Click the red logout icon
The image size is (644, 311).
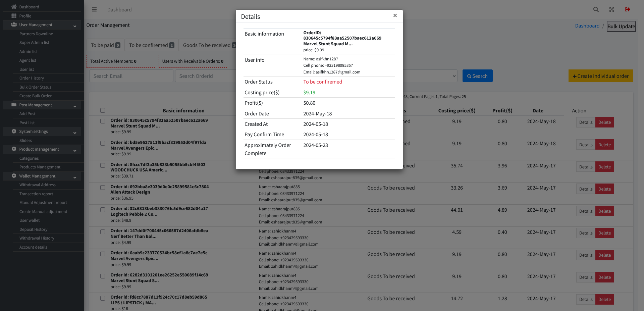coord(627,9)
